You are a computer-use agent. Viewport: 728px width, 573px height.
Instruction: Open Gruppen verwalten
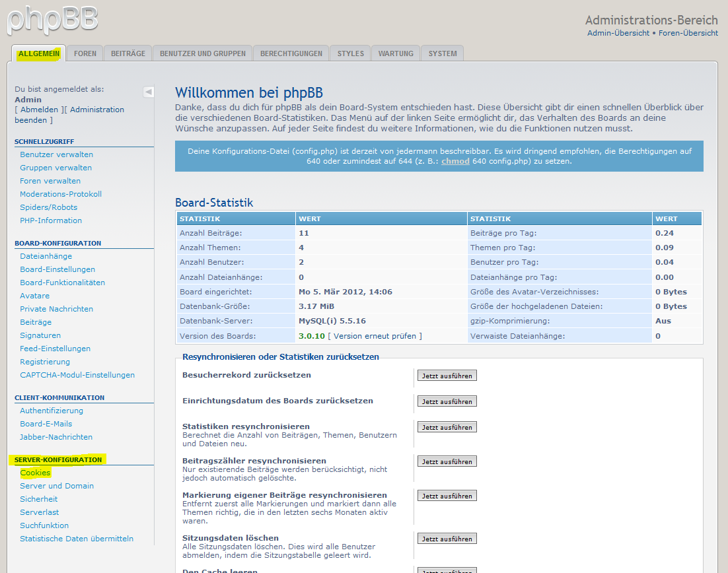(x=55, y=168)
